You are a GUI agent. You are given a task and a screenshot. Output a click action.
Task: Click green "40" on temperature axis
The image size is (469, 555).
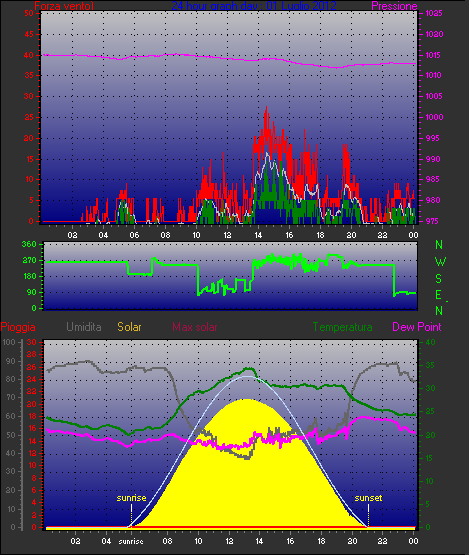click(x=430, y=342)
